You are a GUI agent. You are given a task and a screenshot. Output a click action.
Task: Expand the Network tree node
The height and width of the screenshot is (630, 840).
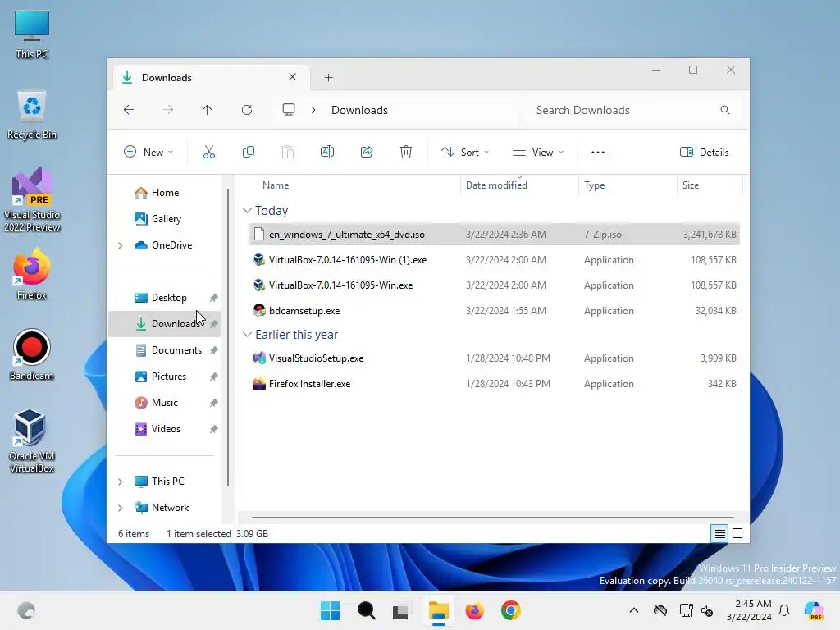point(121,508)
